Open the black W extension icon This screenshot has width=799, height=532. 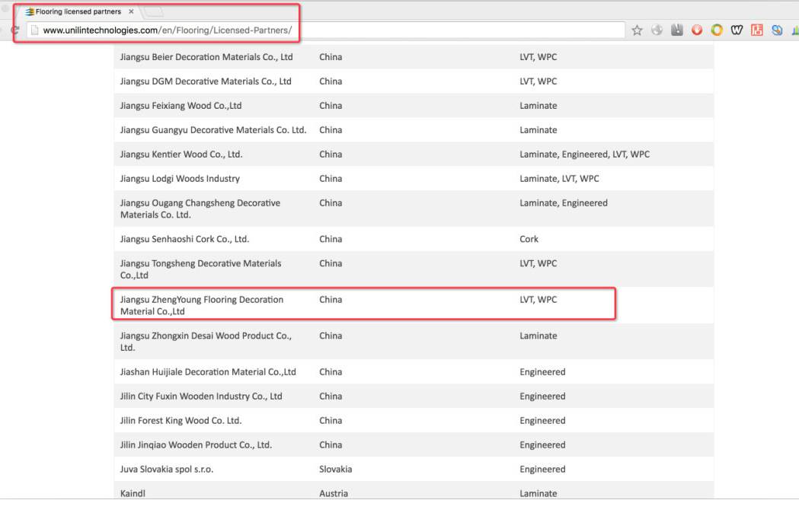point(737,30)
